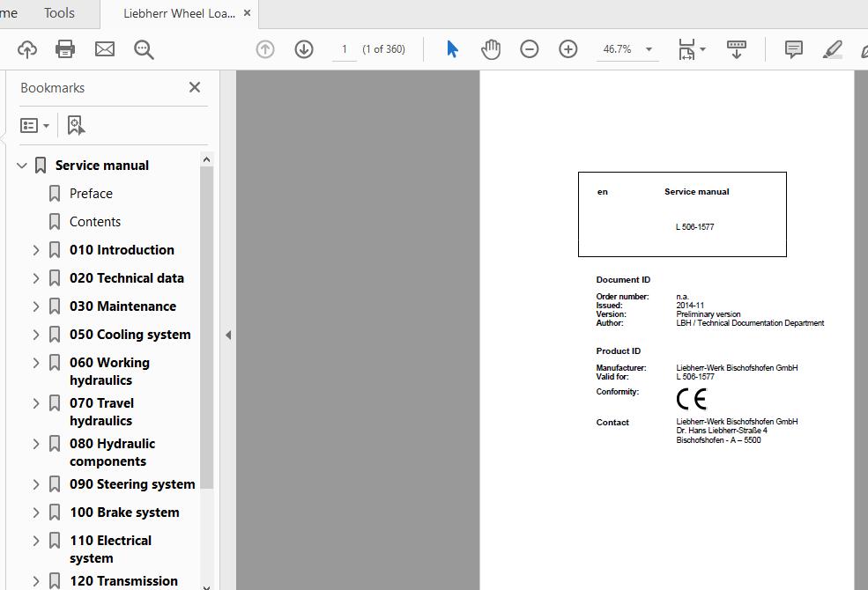Jump to 100 Brake system section

(x=124, y=513)
